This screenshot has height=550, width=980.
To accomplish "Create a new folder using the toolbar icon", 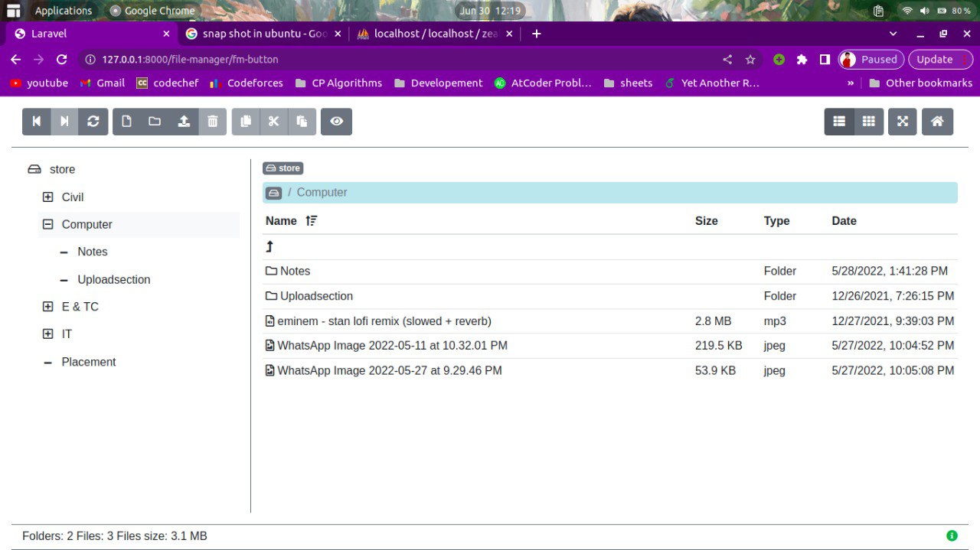I will coord(155,121).
